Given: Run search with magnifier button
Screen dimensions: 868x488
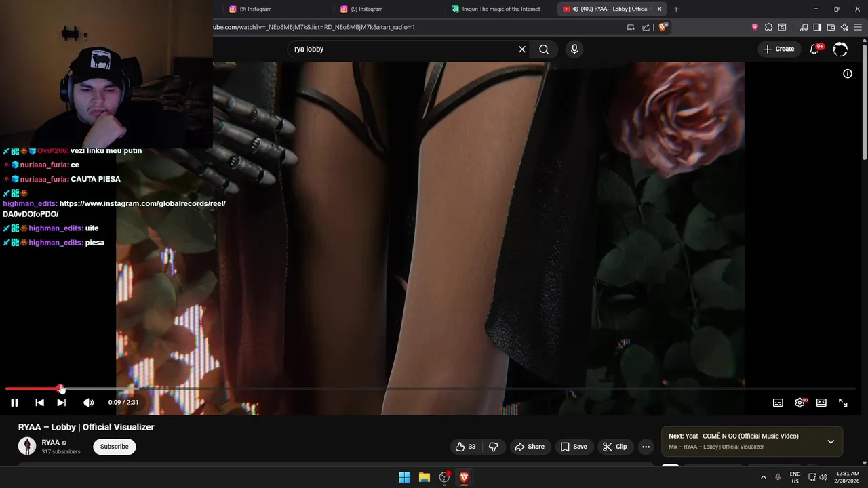Looking at the screenshot, I should pos(544,49).
